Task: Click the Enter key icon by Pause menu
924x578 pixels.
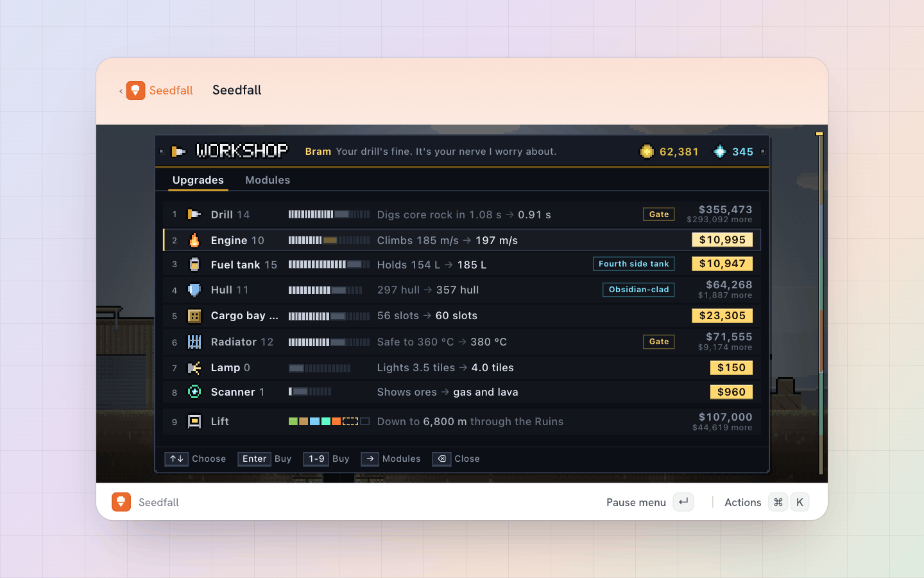Action: [x=684, y=502]
